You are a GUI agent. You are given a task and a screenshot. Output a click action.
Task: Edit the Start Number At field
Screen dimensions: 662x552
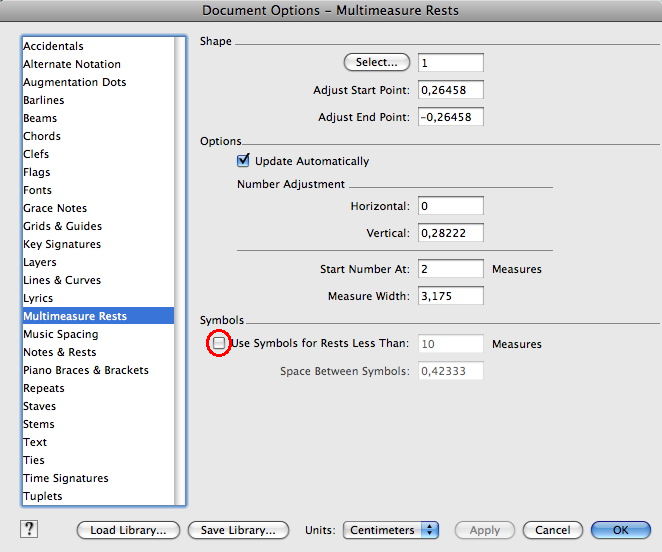(x=450, y=269)
